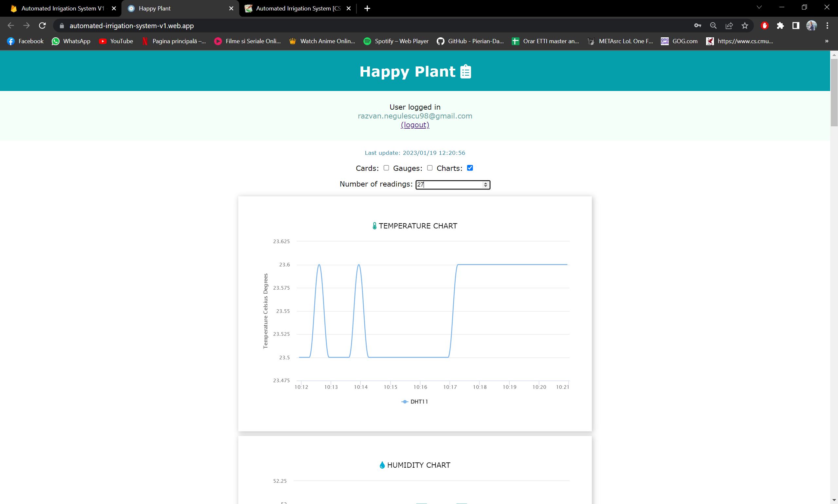This screenshot has height=504, width=838.
Task: Click the Last update timestamp text
Action: pos(415,153)
